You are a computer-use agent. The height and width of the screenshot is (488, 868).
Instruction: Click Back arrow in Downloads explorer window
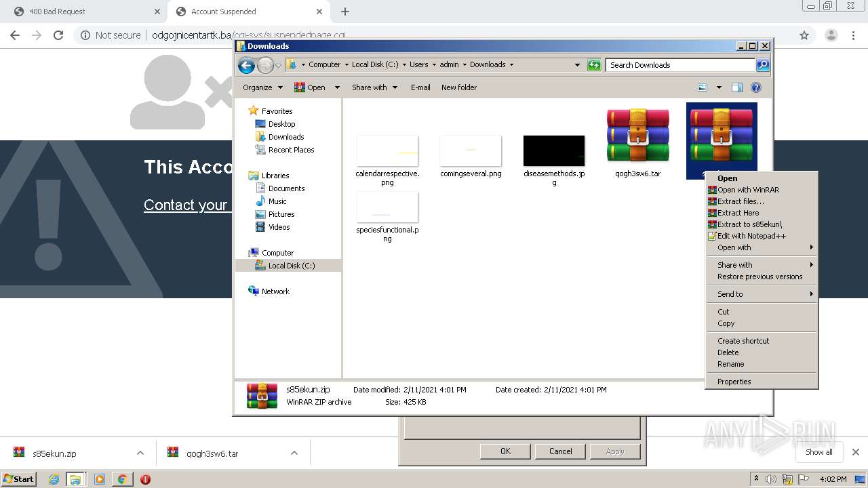click(246, 65)
